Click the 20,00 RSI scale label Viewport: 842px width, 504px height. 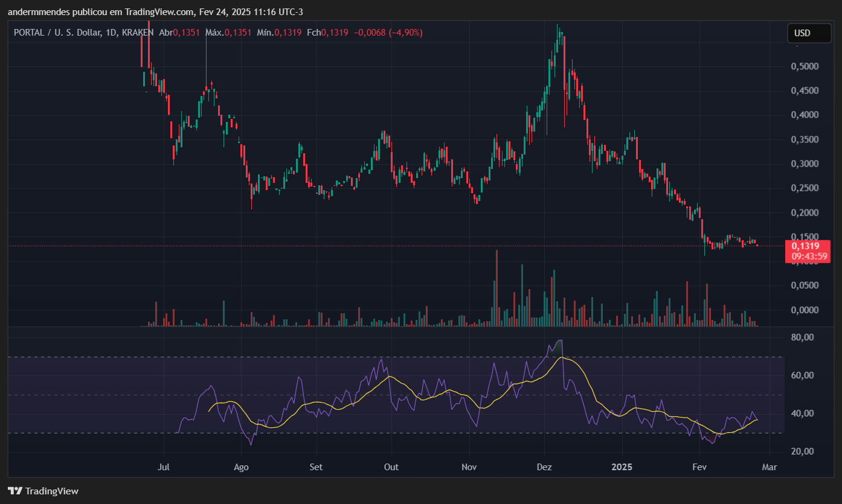(x=803, y=451)
